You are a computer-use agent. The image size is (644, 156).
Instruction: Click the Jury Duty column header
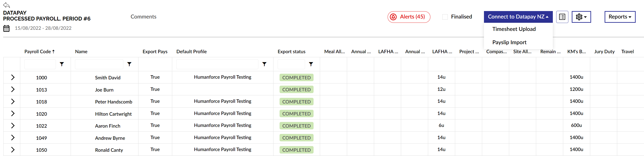tap(604, 52)
